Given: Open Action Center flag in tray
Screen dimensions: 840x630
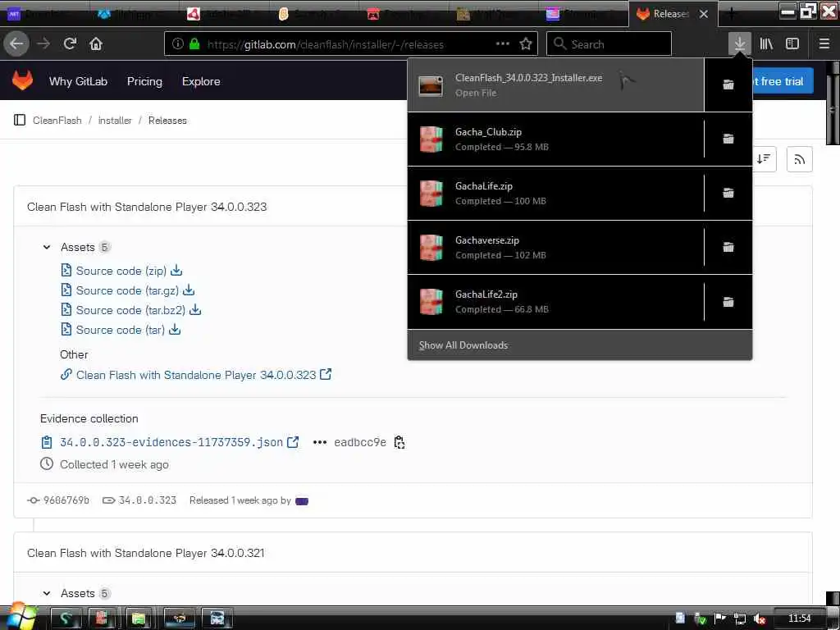Looking at the screenshot, I should (720, 619).
